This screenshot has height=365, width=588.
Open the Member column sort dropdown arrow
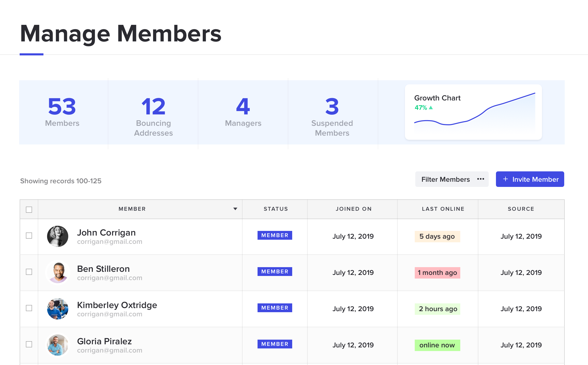point(235,209)
